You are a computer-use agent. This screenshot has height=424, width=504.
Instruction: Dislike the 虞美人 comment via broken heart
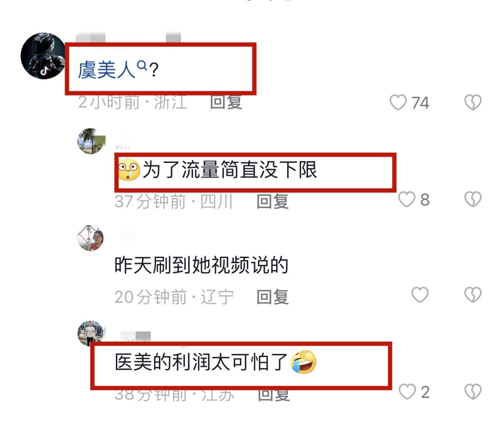tap(473, 102)
